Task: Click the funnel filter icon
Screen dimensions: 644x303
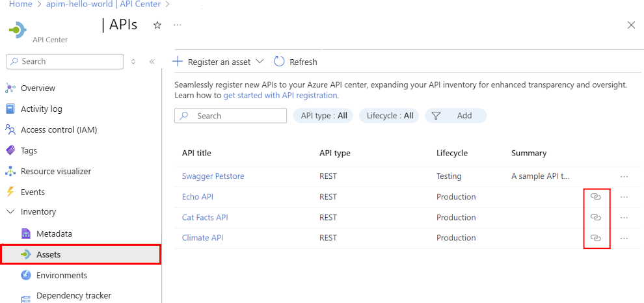Action: pos(436,116)
